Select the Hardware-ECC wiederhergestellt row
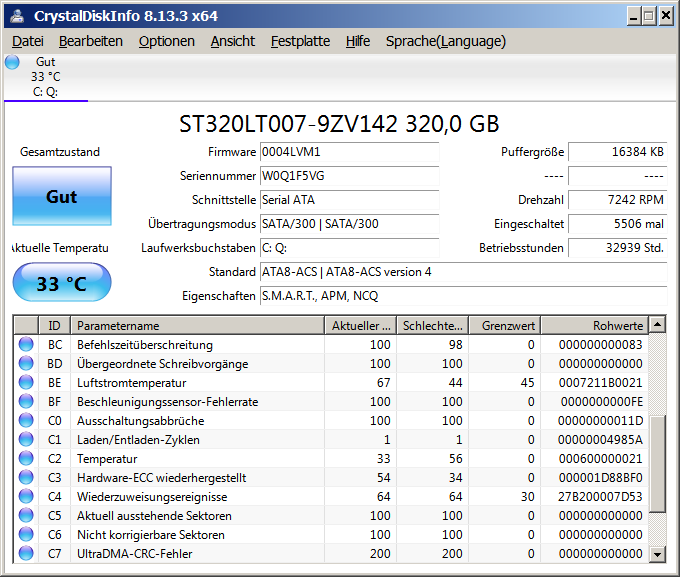 [x=331, y=478]
